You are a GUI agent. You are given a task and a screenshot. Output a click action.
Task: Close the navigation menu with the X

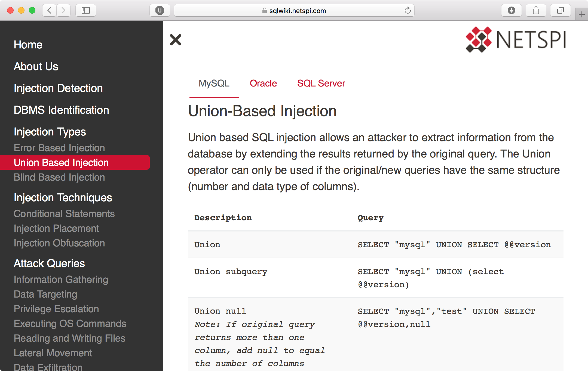pos(176,40)
